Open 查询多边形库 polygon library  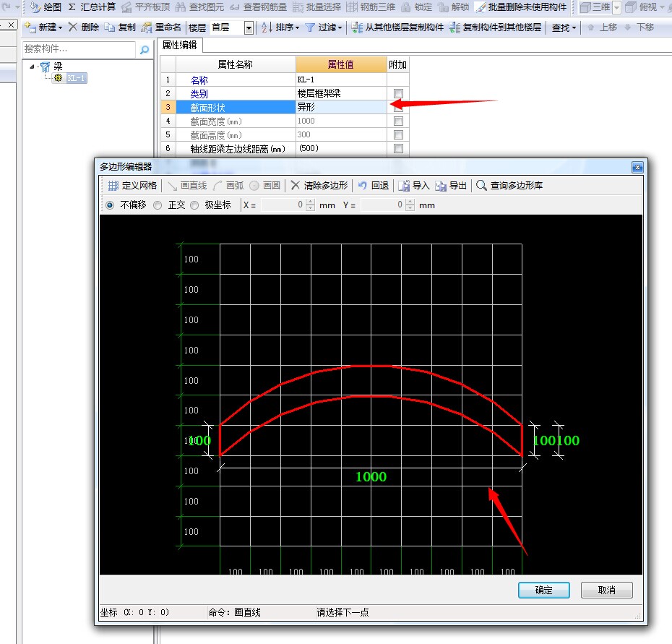[509, 186]
